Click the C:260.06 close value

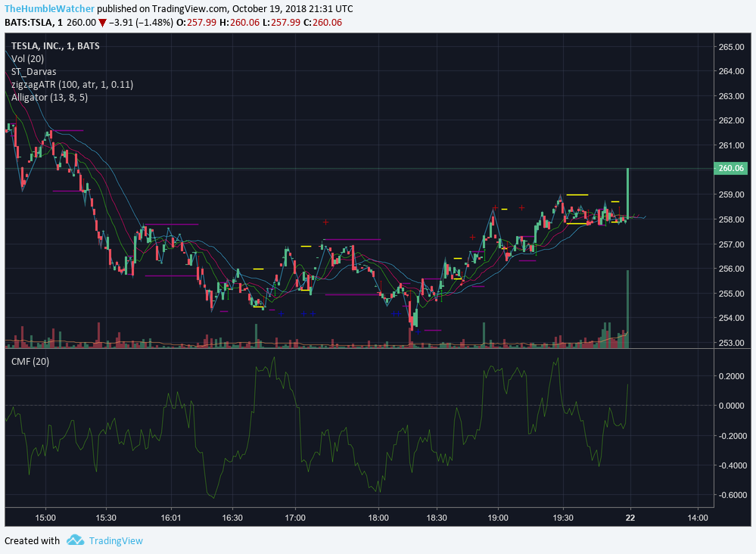pos(322,23)
